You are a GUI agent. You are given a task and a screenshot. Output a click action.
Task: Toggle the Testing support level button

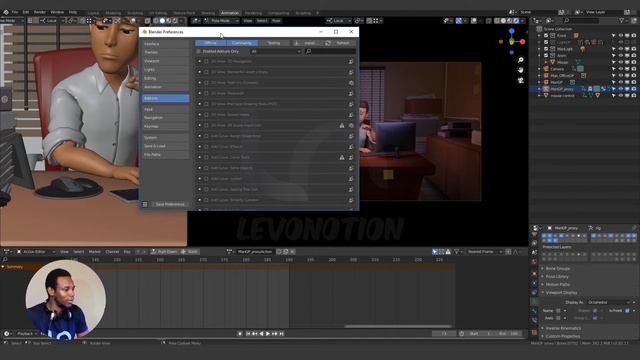point(273,43)
